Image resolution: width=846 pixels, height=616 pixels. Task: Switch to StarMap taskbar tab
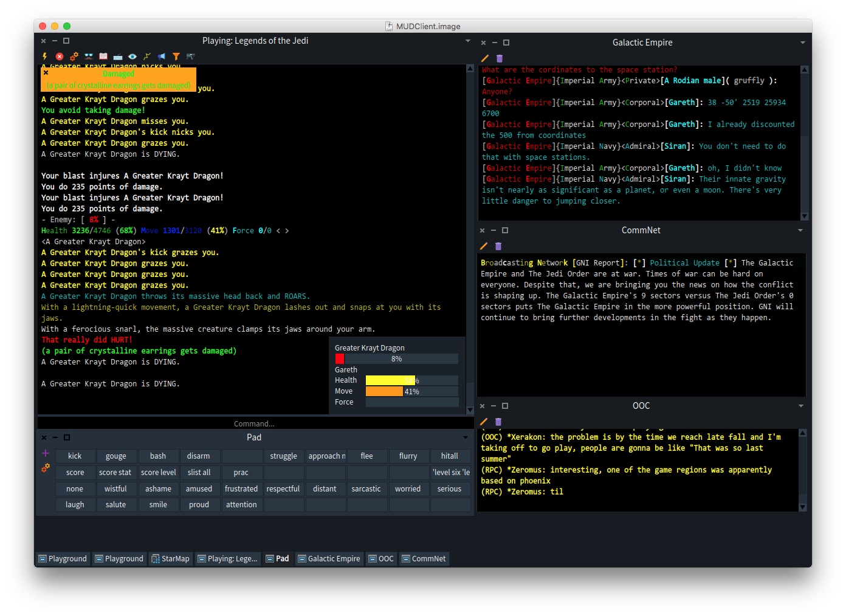tap(171, 558)
